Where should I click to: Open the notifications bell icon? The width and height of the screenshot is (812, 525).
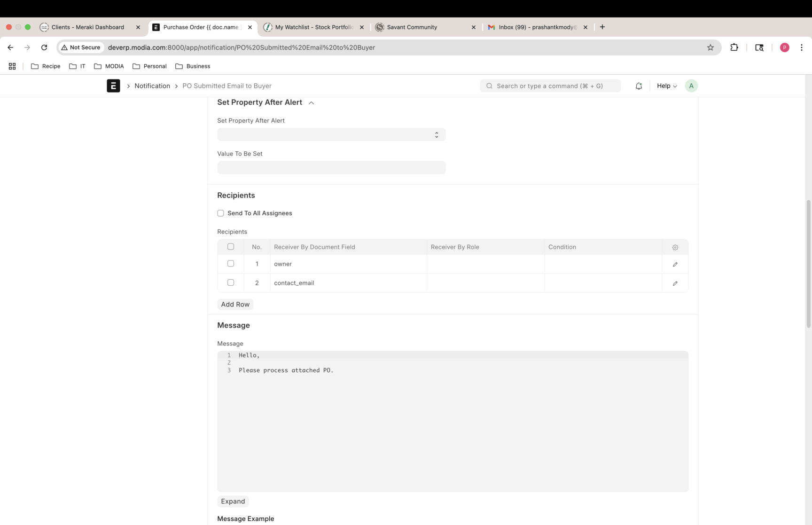click(x=639, y=86)
